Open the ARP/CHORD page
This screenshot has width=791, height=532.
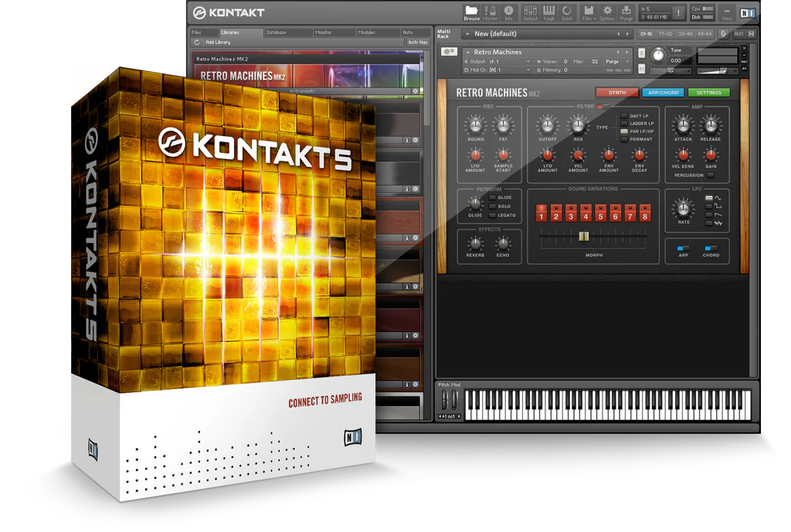(x=663, y=93)
